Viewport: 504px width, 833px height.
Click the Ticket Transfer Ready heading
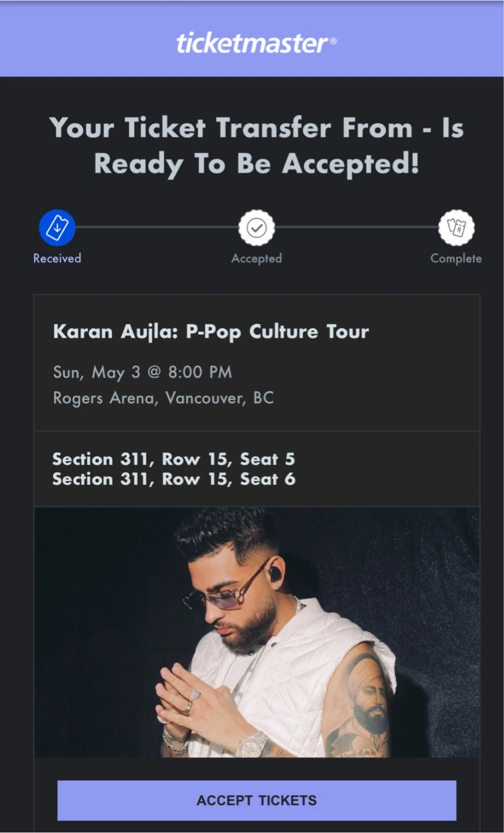tap(256, 145)
